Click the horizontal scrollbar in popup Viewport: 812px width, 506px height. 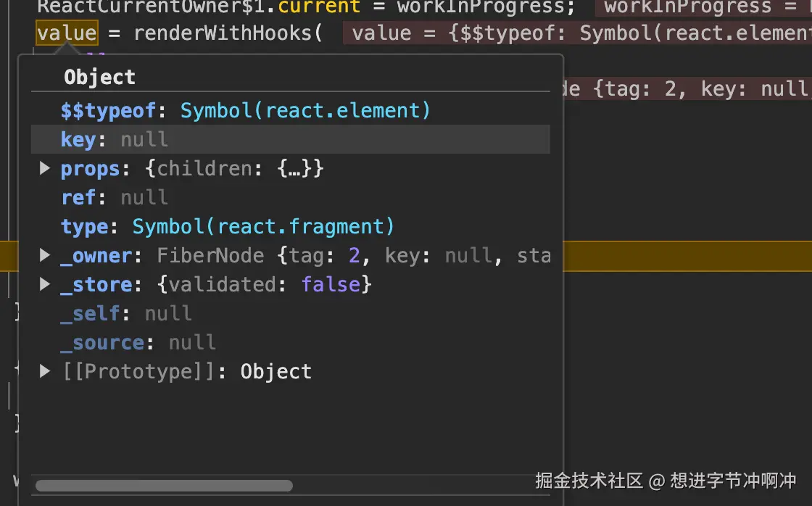point(164,486)
